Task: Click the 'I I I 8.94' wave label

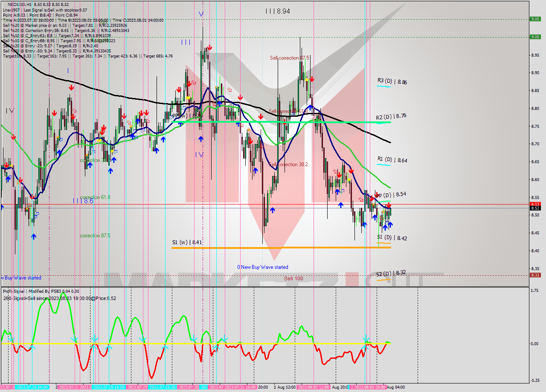Action: (278, 12)
